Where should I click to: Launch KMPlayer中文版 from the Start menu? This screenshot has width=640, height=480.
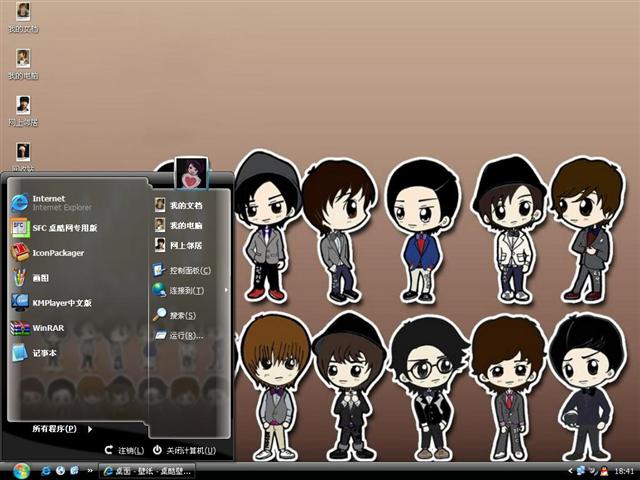click(51, 303)
